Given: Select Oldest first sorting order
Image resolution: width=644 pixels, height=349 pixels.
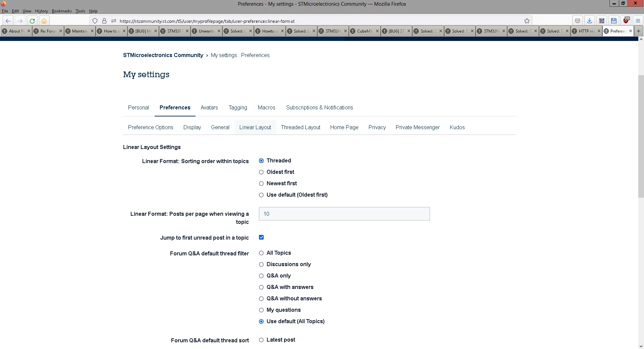Looking at the screenshot, I should click(x=261, y=172).
